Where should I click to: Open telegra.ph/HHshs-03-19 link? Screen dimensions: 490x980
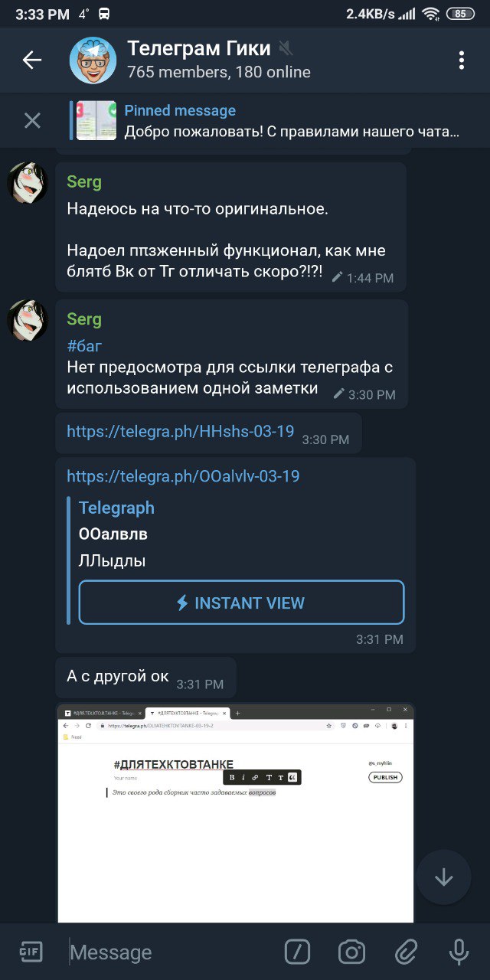[180, 431]
